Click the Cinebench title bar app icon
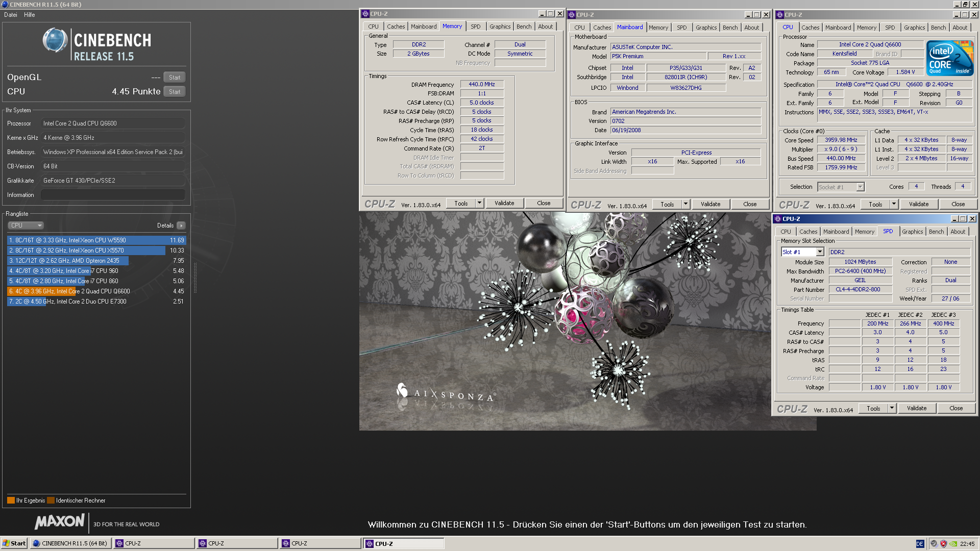 pyautogui.click(x=5, y=4)
